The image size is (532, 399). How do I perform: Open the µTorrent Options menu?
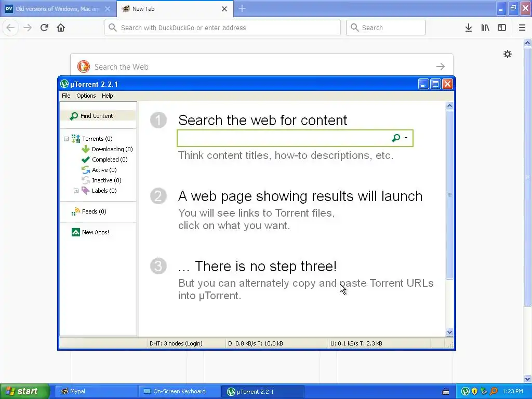[86, 96]
